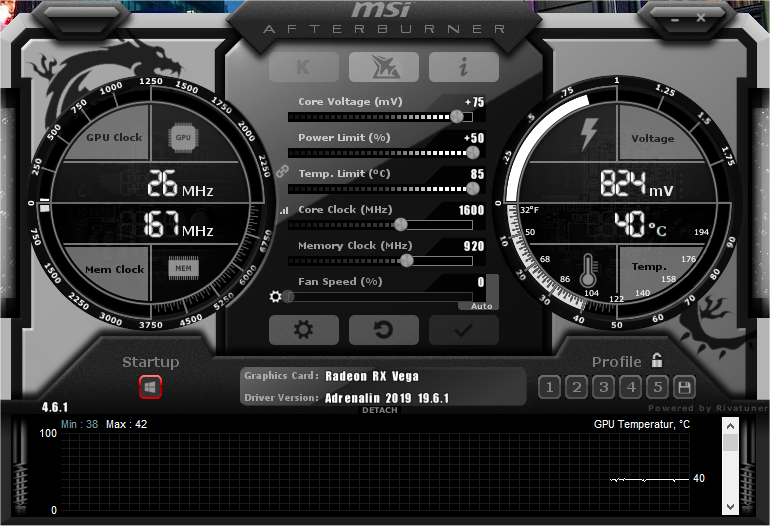Save profile with the floppy disk icon
This screenshot has width=770, height=526.
tap(684, 388)
